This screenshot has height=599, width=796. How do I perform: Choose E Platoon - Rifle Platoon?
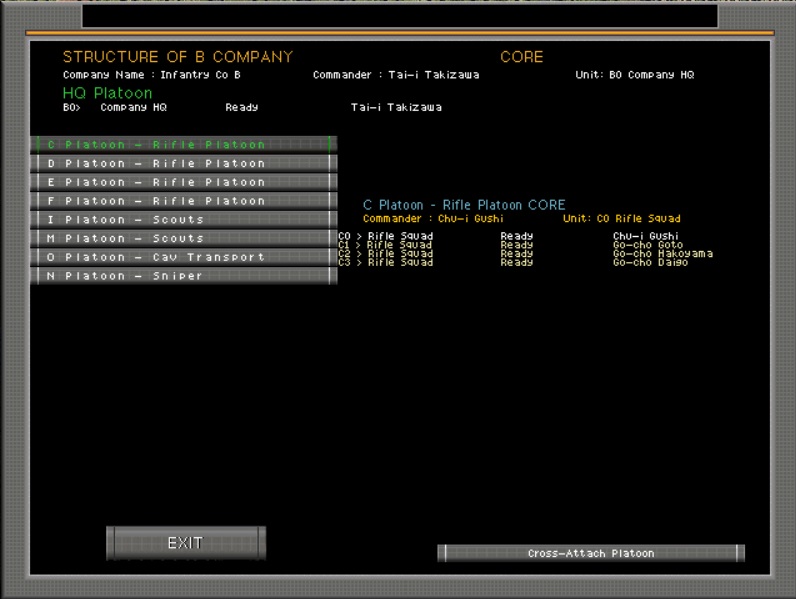pos(183,183)
